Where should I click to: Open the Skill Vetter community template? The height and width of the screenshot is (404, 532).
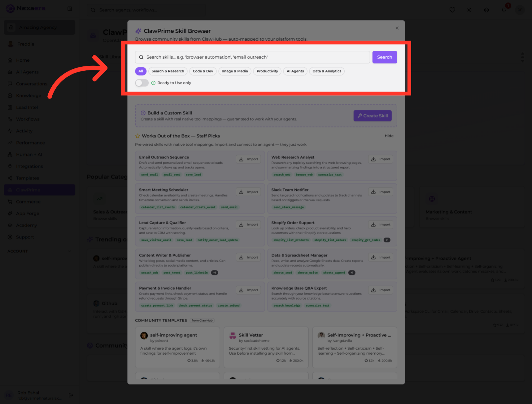tap(266, 347)
